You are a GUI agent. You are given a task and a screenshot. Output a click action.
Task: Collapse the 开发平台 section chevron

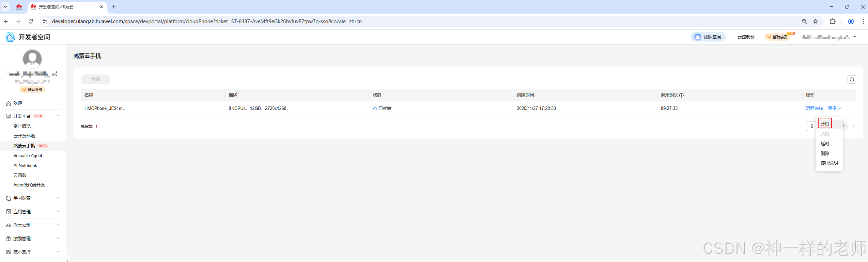tap(58, 116)
